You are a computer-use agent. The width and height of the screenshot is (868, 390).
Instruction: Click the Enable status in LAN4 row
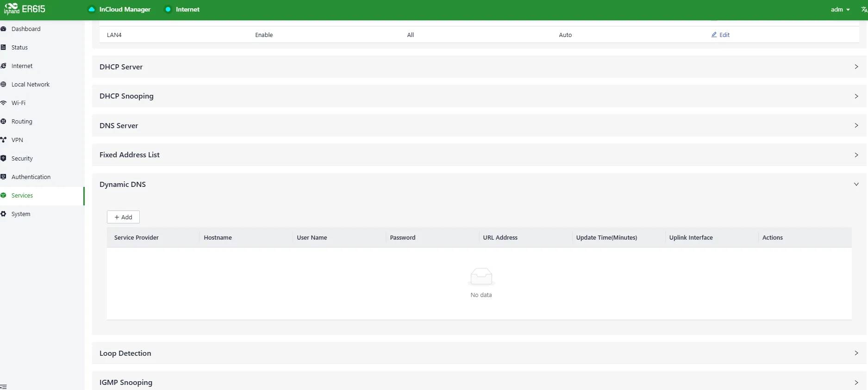(264, 35)
